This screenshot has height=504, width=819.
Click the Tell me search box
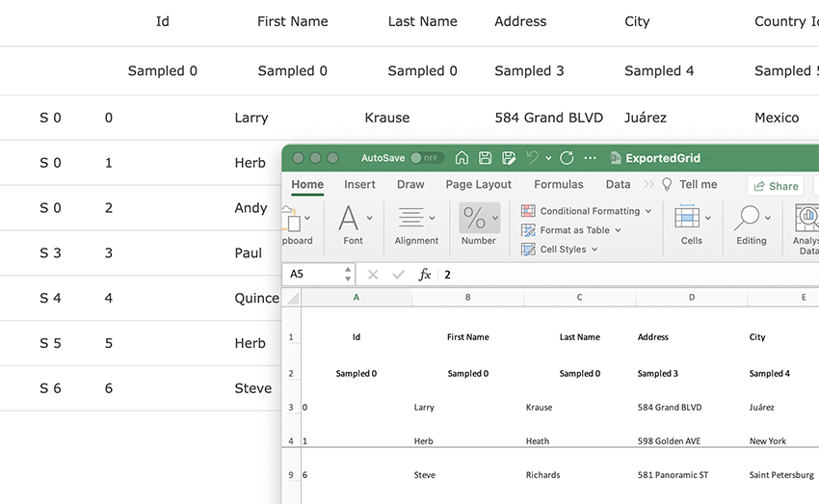pos(698,185)
